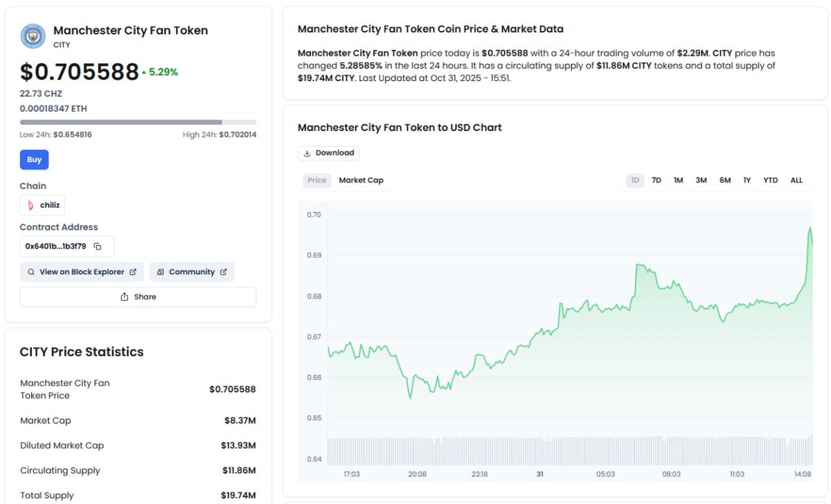Switch chart to 7D range
831x504 pixels.
(656, 181)
